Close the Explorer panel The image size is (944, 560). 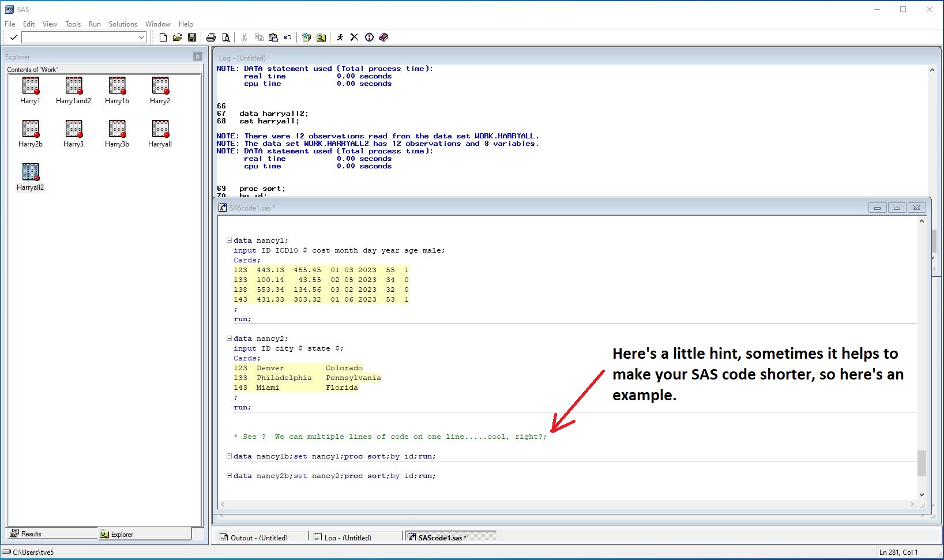pos(198,57)
